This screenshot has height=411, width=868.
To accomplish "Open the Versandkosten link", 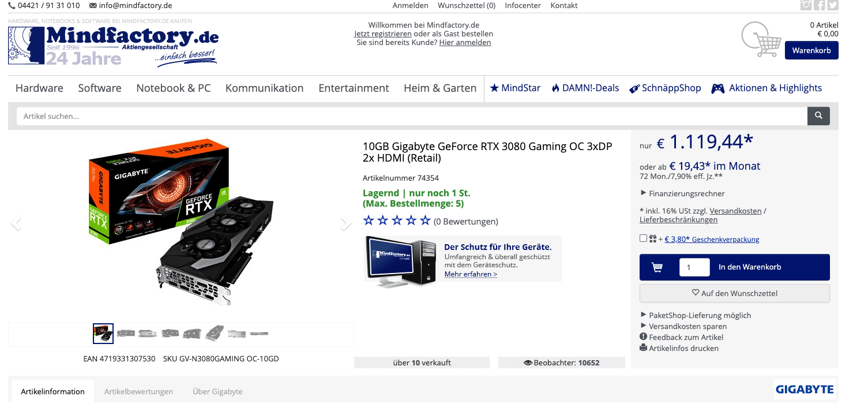I will pos(735,211).
